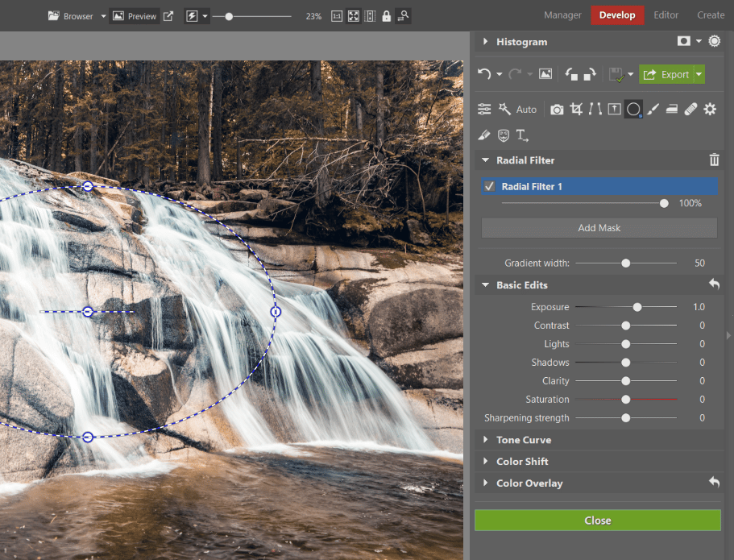Fit the entire image to window
Image resolution: width=734 pixels, height=560 pixels.
[x=354, y=16]
